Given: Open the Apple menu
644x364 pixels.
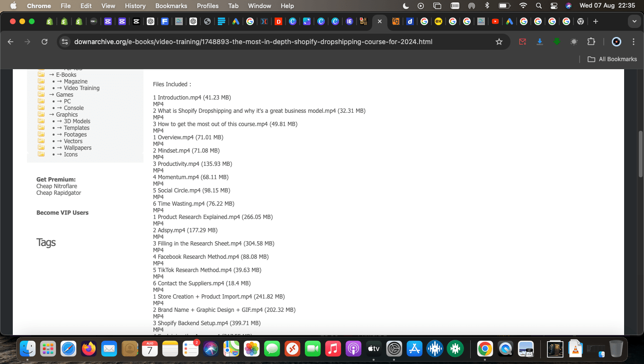Looking at the screenshot, I should click(x=13, y=6).
